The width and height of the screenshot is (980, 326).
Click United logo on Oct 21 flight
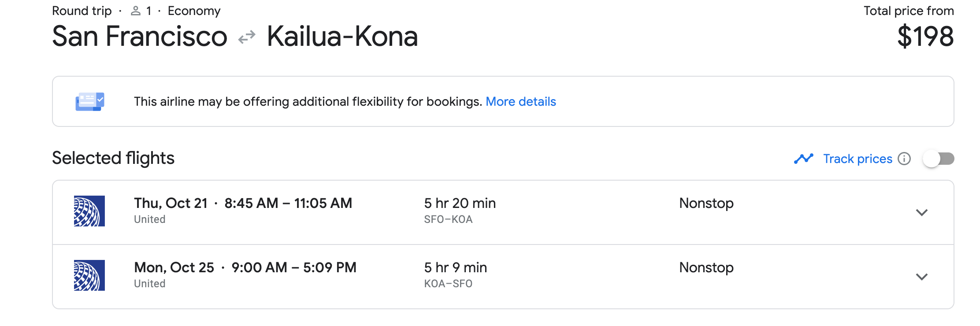pyautogui.click(x=89, y=211)
